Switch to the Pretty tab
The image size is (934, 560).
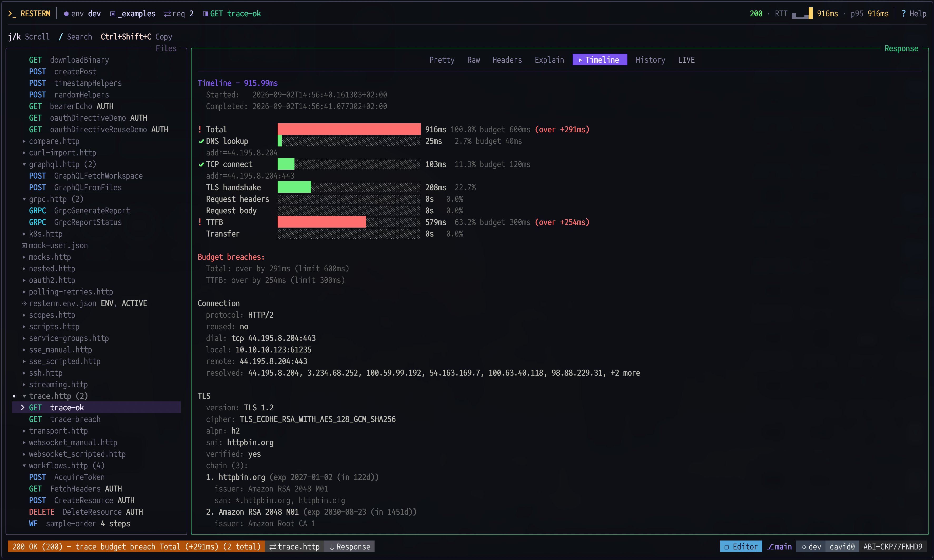click(x=442, y=60)
